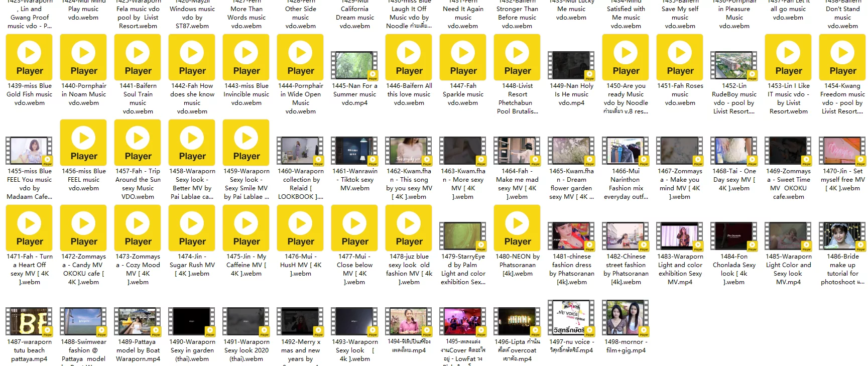Select the 1448-Livist Resort Phetchabun Player icon

pos(517,57)
